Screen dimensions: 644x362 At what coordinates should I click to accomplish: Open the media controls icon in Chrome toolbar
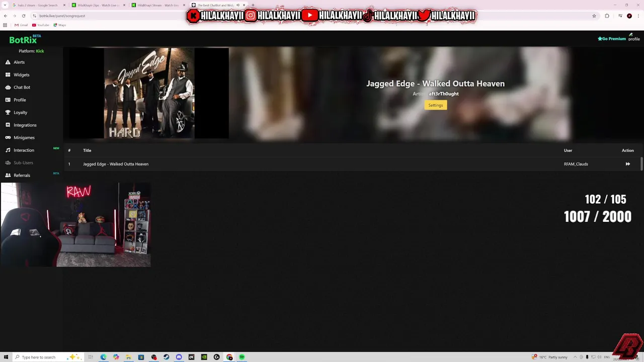click(620, 16)
